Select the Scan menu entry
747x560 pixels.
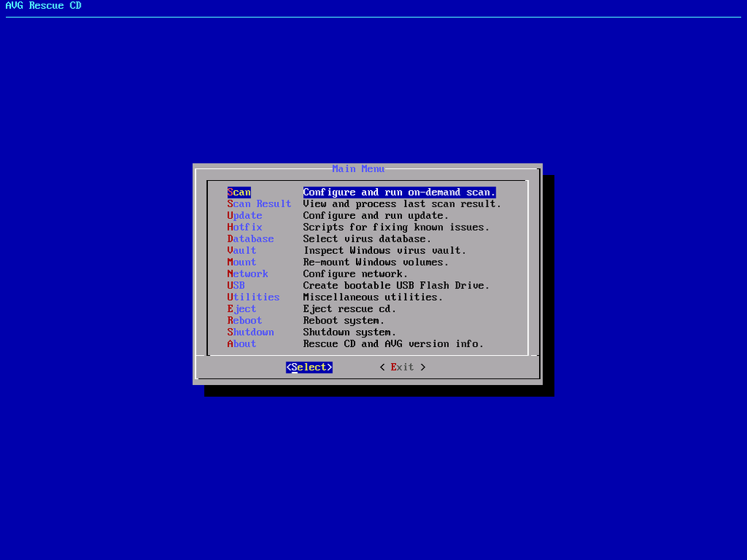[239, 193]
